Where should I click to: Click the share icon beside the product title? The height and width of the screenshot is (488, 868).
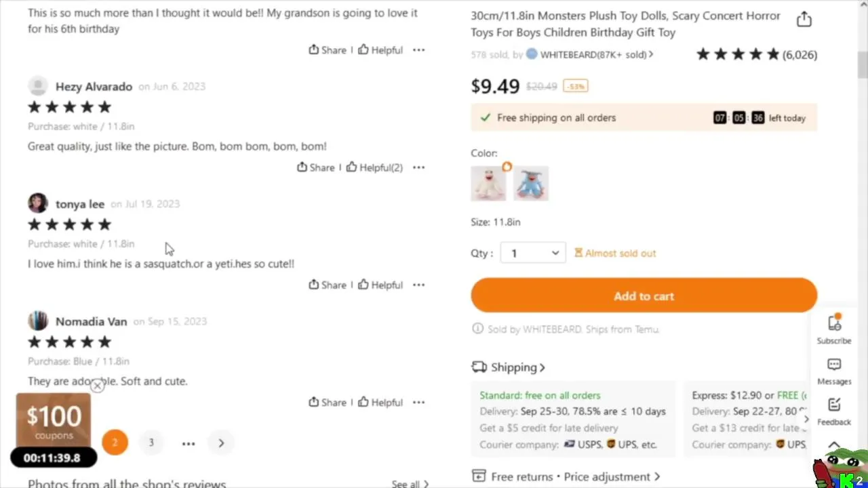click(804, 20)
